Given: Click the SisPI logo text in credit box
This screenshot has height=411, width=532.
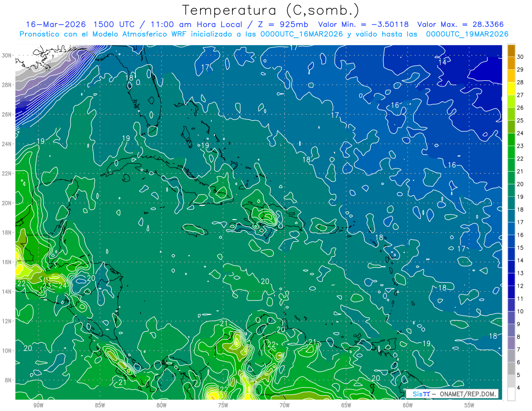Looking at the screenshot, I should (421, 394).
